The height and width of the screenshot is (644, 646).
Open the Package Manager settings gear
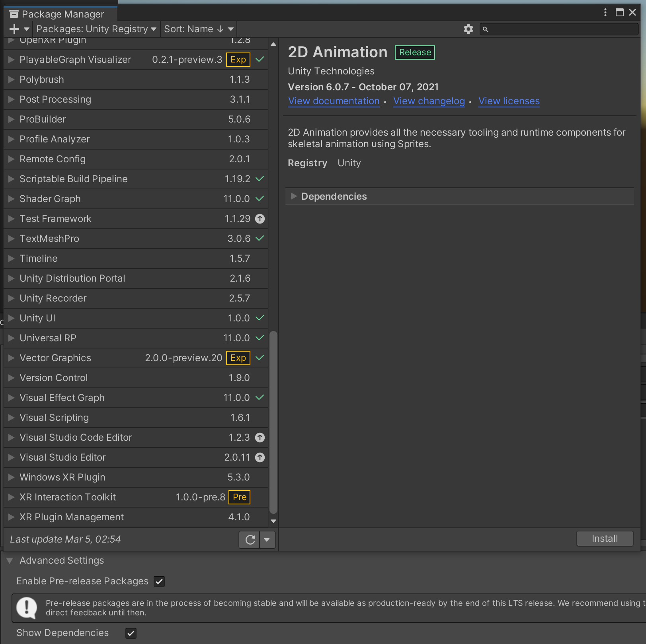click(468, 29)
